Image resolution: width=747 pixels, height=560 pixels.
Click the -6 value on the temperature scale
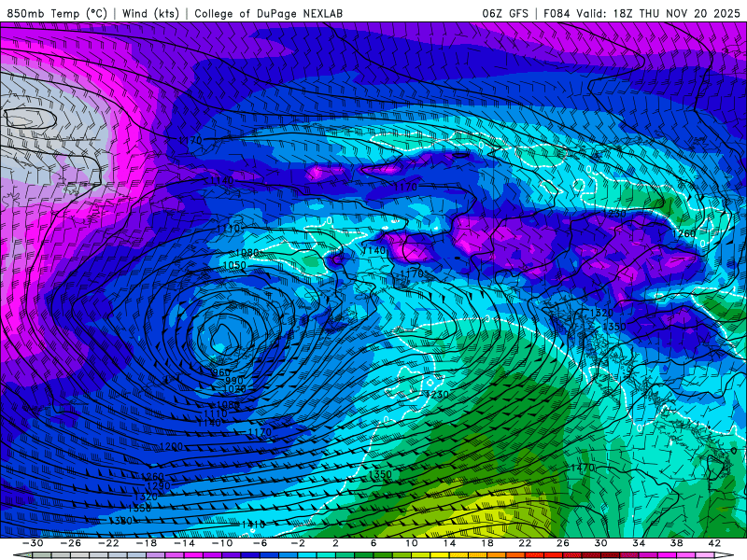click(x=260, y=543)
